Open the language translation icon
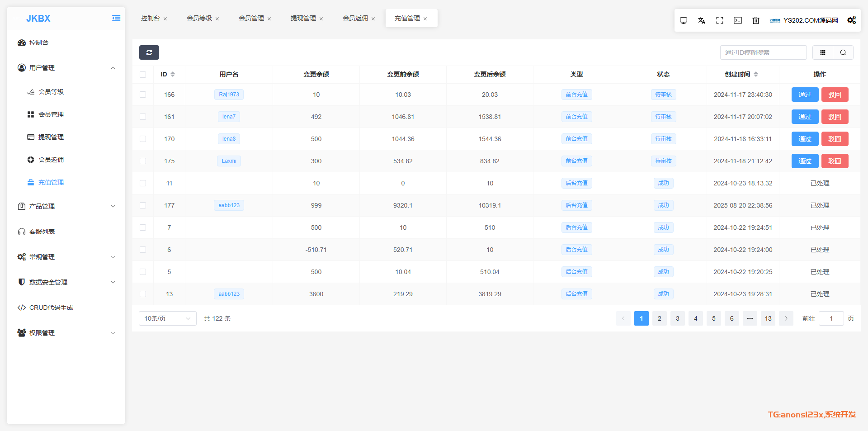The height and width of the screenshot is (431, 868). pos(701,20)
